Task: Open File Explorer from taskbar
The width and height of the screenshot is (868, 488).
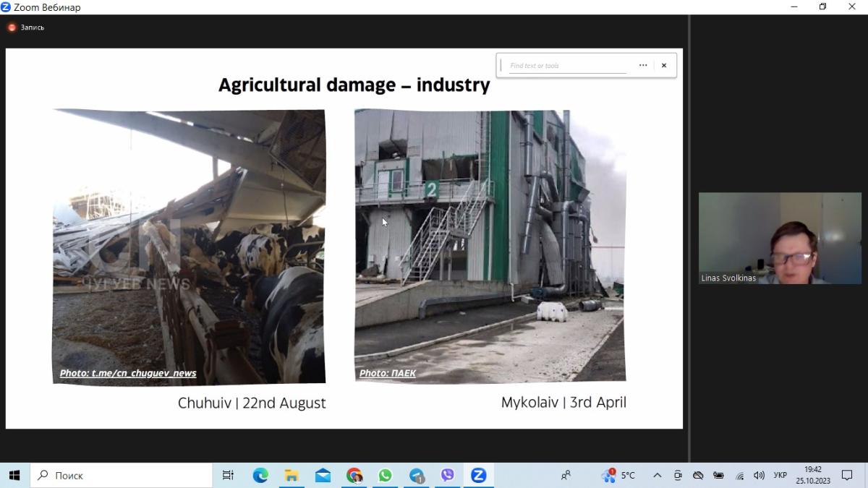Action: point(292,475)
